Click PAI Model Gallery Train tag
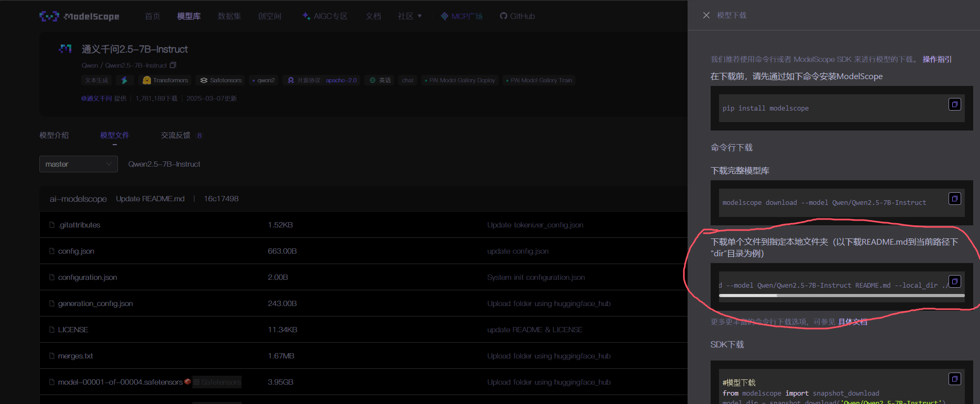Viewport: 980px width, 404px height. pos(539,80)
